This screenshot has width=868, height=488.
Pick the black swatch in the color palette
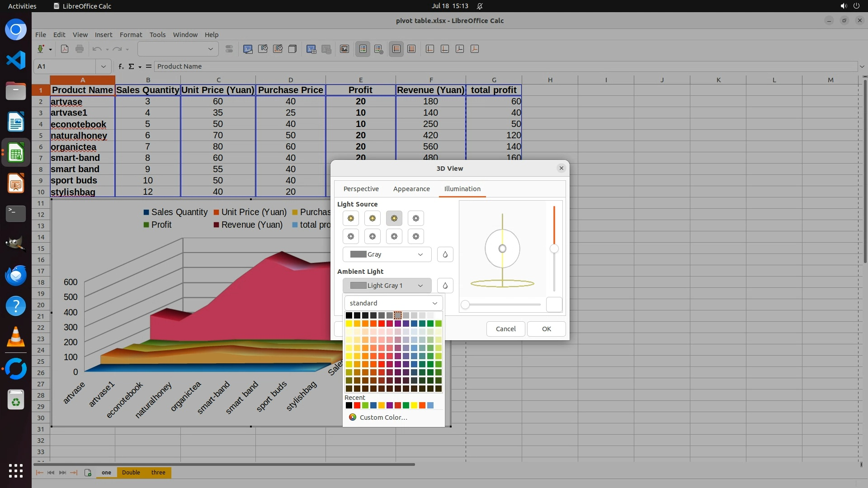(x=349, y=315)
